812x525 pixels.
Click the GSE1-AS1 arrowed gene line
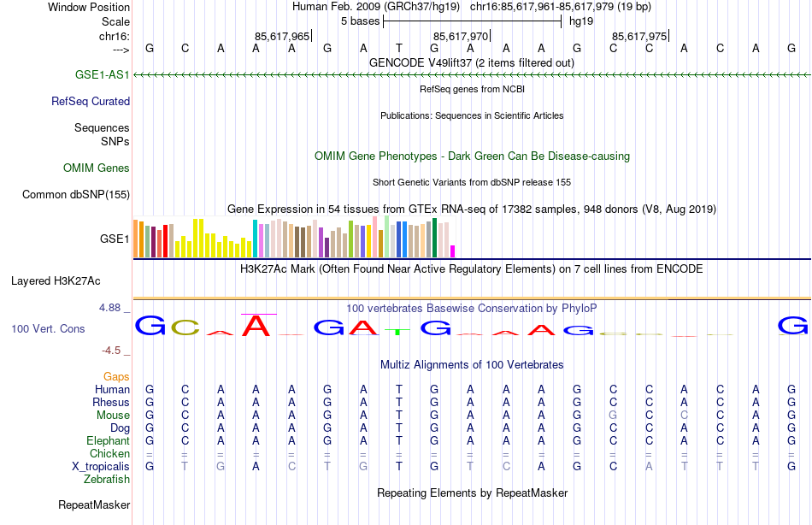point(472,75)
